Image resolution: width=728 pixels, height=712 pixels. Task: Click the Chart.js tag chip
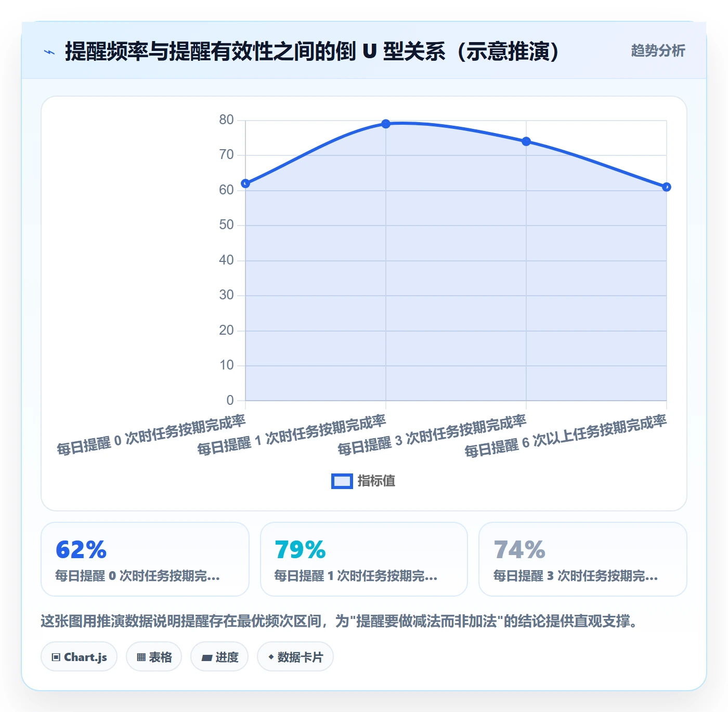[x=79, y=657]
